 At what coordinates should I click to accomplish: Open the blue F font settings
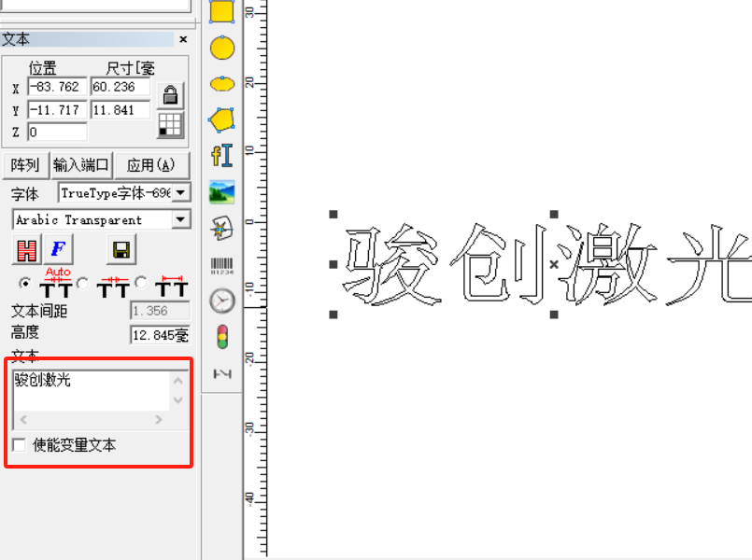(59, 249)
